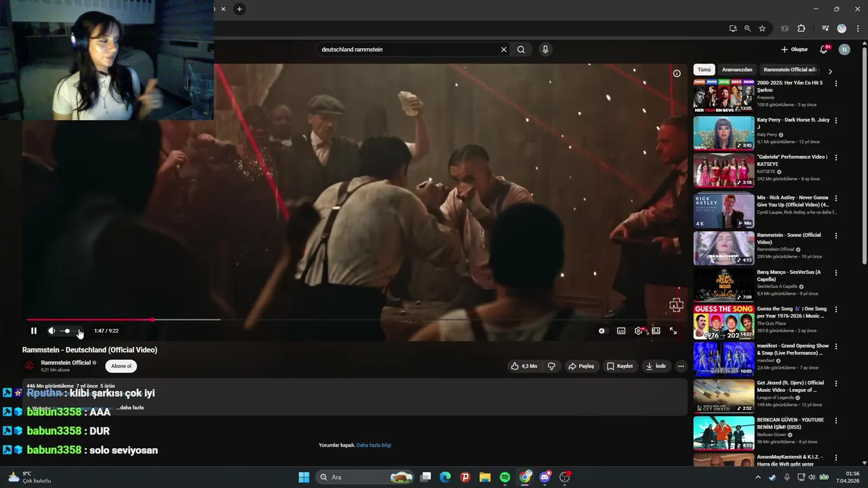The height and width of the screenshot is (488, 868).
Task: Share the video via Paylaş
Action: coord(581,366)
